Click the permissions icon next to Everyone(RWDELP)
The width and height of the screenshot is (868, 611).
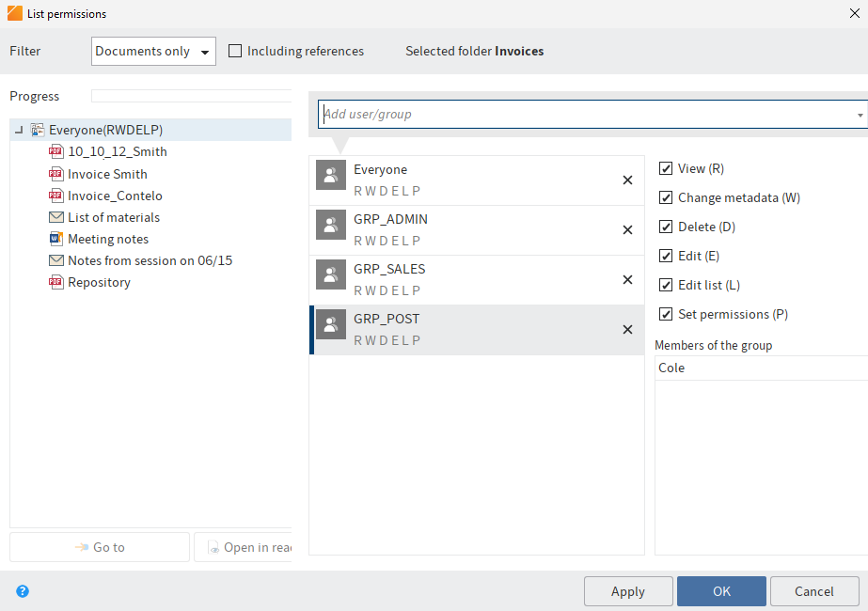36,129
